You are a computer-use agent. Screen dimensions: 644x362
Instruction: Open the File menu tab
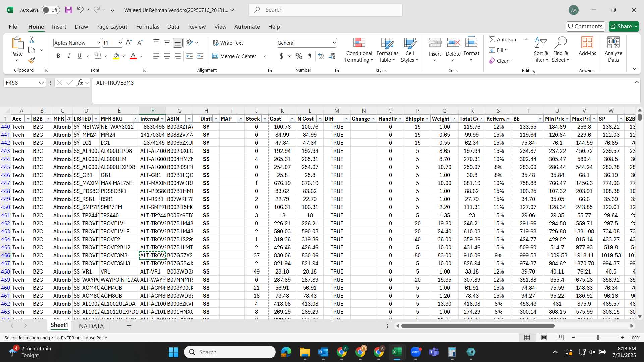(x=13, y=27)
